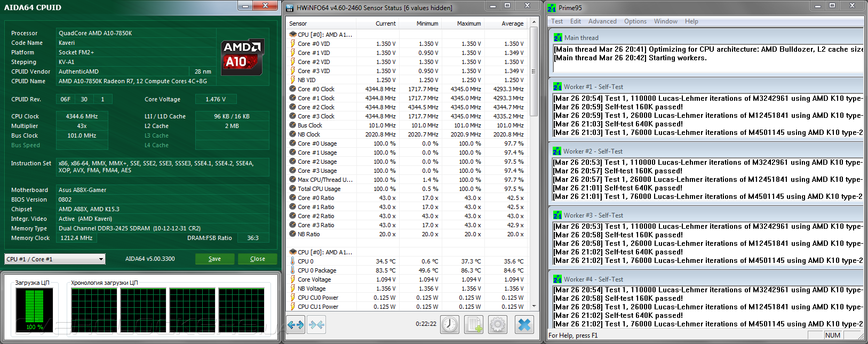
Task: Click the NUM indicator in Prime95 status bar
Action: click(833, 335)
